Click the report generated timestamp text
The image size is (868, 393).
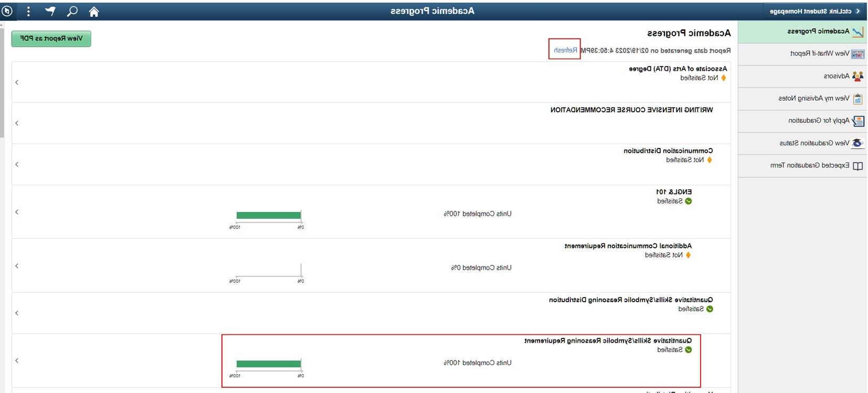point(655,51)
